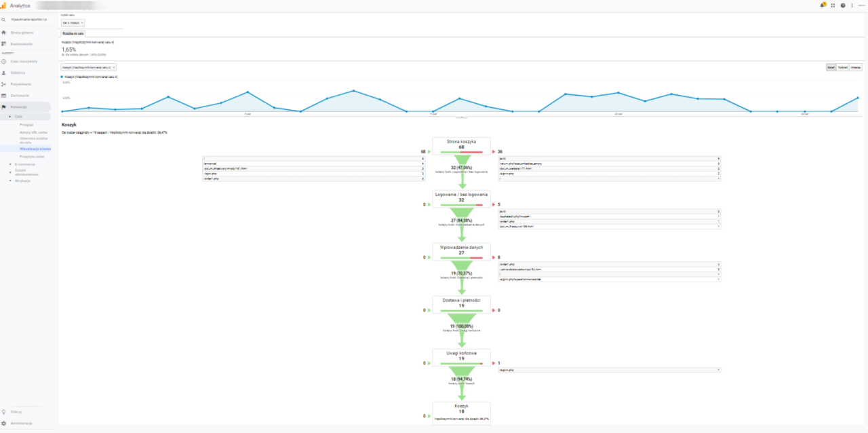The image size is (868, 433).
Task: Click the Strona koszyka funnel step
Action: [461, 144]
